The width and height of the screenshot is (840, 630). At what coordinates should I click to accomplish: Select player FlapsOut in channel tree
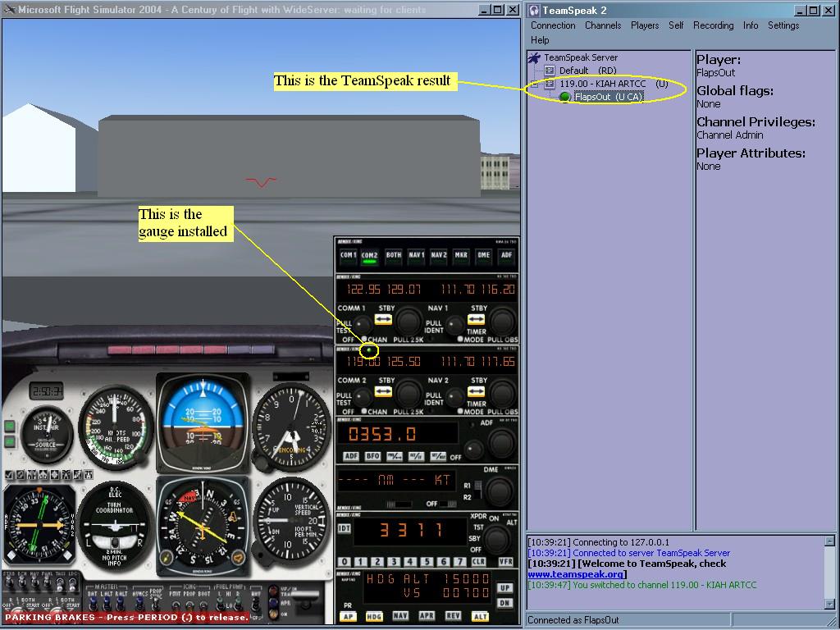[x=608, y=97]
